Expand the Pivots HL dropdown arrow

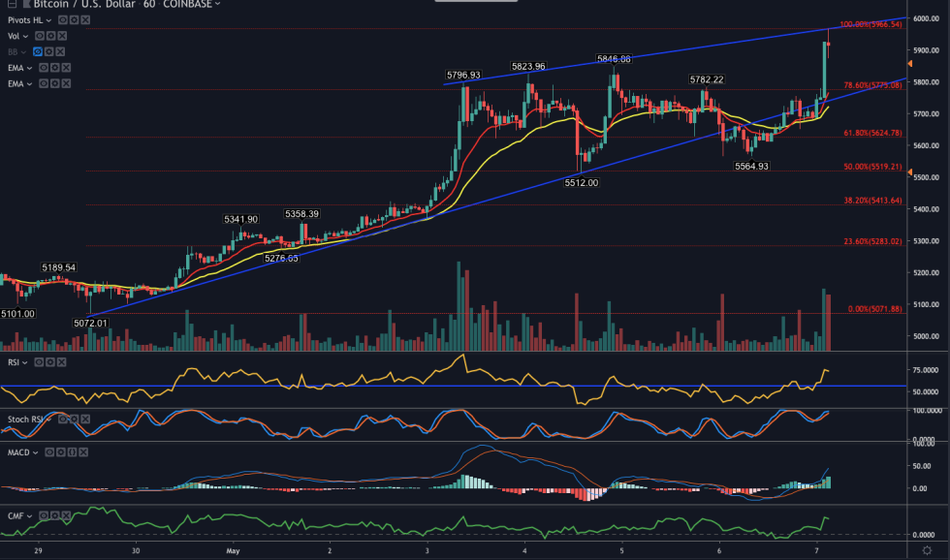(49, 19)
